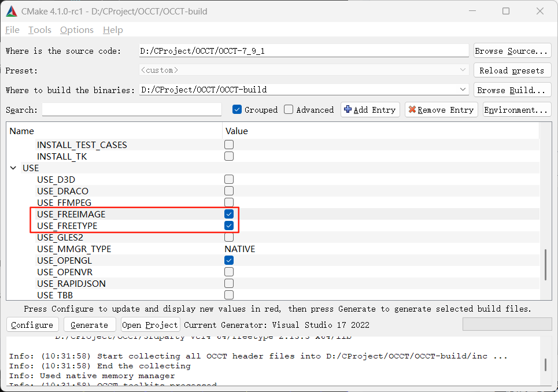The width and height of the screenshot is (558, 392).
Task: Enable the USE_FFMPEG checkbox
Action: click(229, 202)
